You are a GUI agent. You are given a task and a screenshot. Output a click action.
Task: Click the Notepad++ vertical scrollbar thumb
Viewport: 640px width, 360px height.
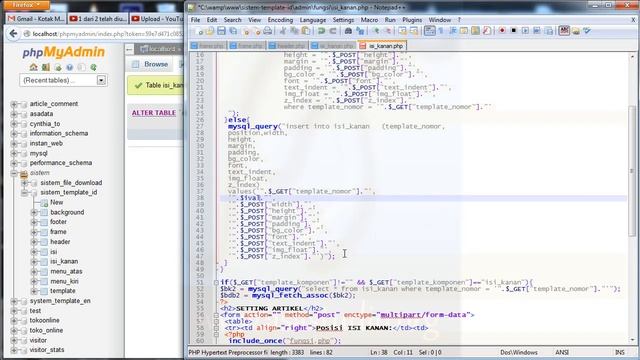(x=632, y=170)
